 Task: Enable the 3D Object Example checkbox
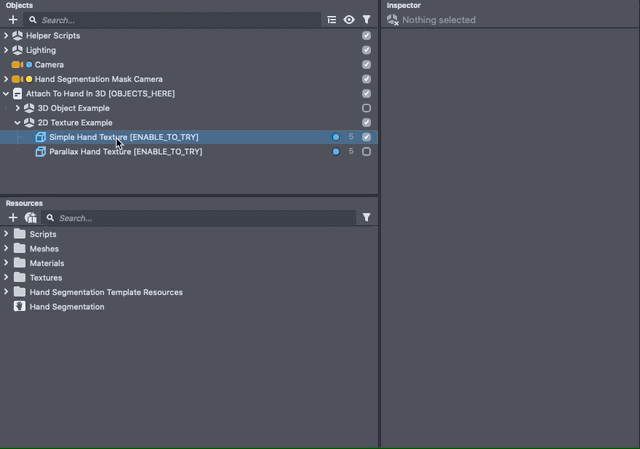tap(366, 108)
